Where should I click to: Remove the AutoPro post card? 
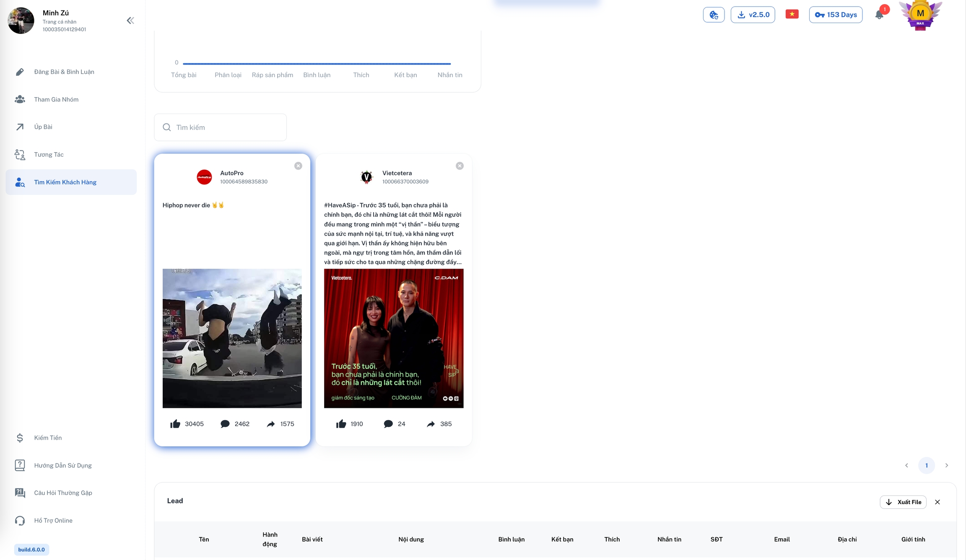pos(298,166)
